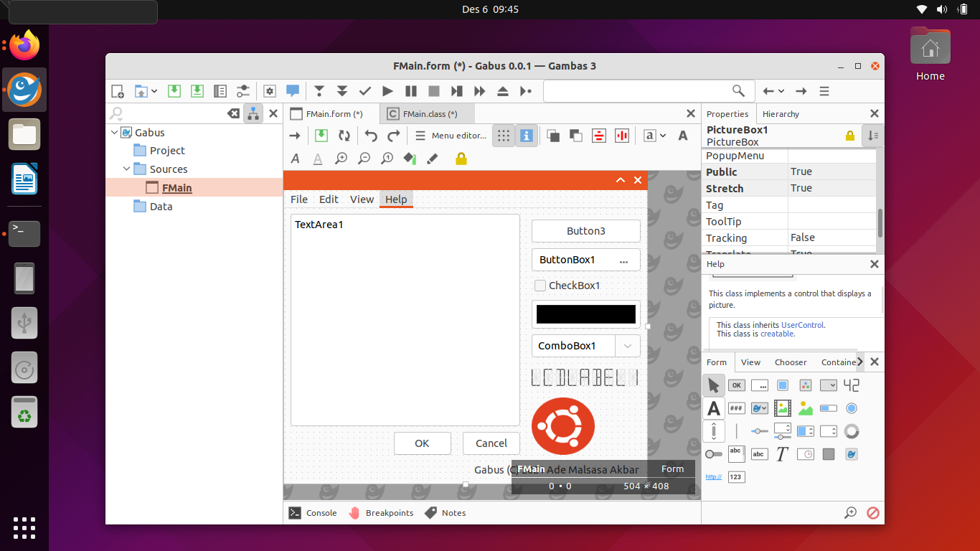Select the URLLabel http:// control in toolbox
This screenshot has height=551, width=980.
714,477
